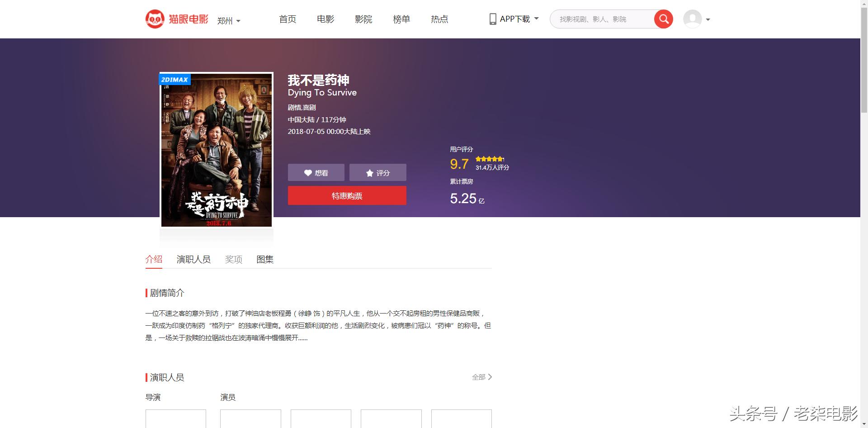The image size is (868, 428).
Task: Click the phone icon next to APP下载
Action: (x=493, y=19)
